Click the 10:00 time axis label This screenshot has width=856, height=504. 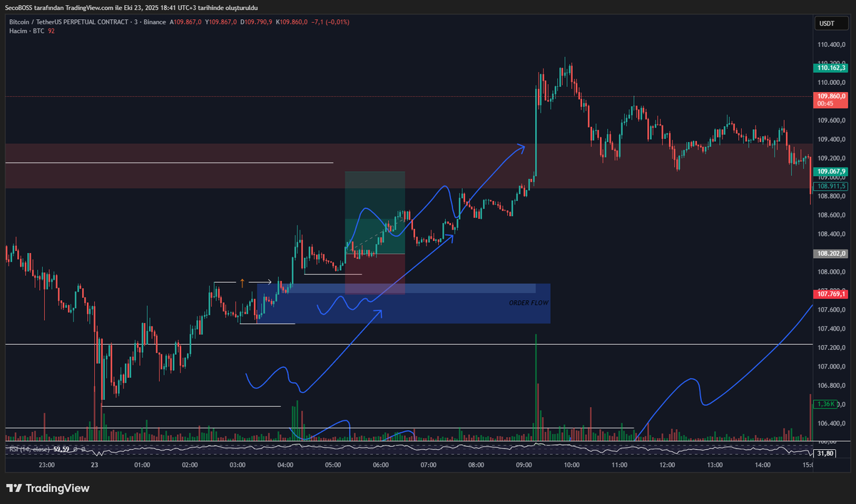pos(571,465)
